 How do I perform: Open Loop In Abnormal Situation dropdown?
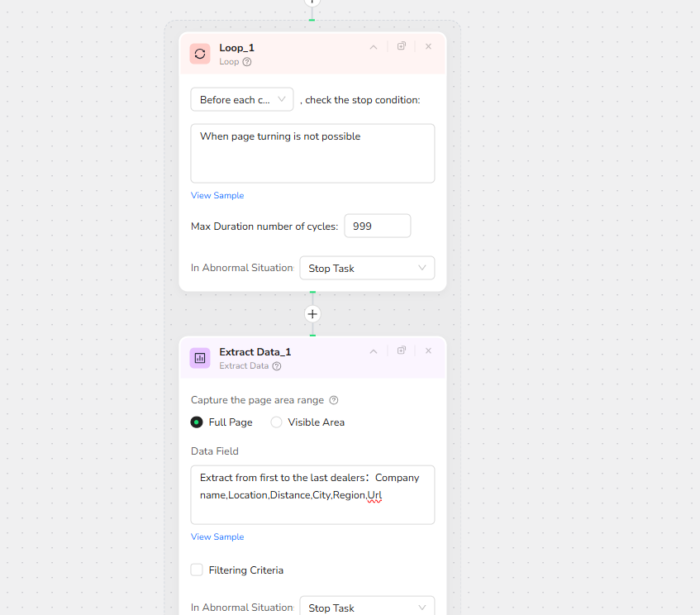pyautogui.click(x=367, y=269)
